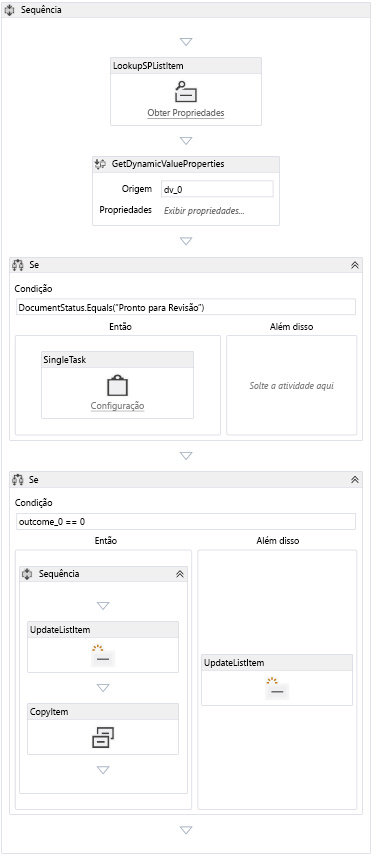The image size is (376, 857).
Task: Click the UpdateListItem icon inside the inner Sequência
Action: coord(103,655)
